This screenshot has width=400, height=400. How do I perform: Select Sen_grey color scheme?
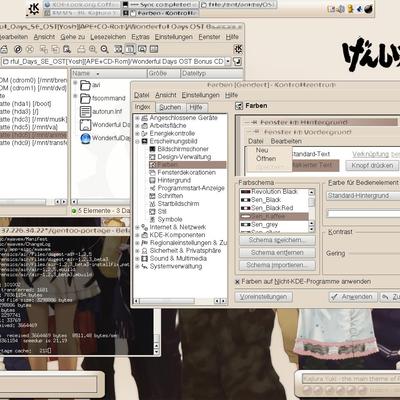274,224
